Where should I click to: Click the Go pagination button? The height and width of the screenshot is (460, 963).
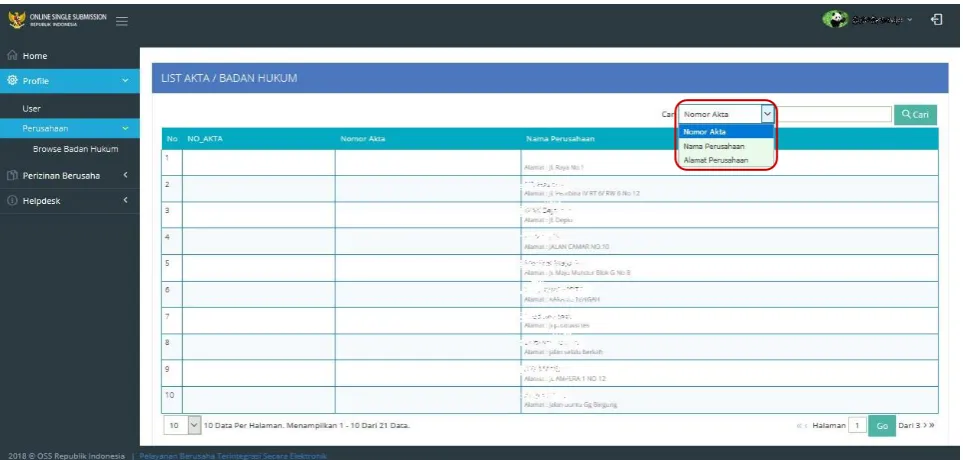(882, 426)
